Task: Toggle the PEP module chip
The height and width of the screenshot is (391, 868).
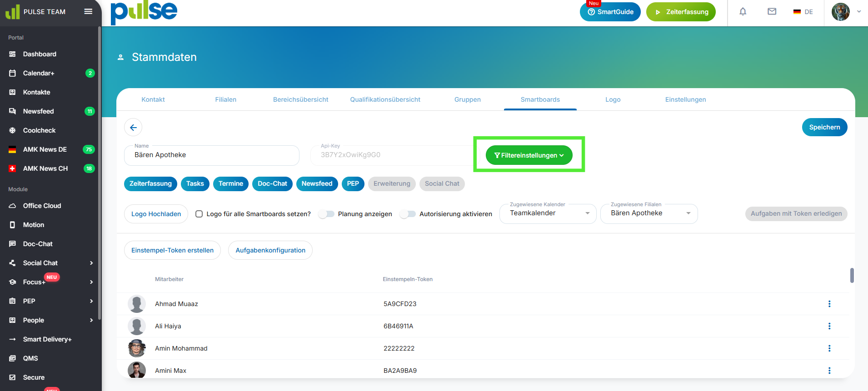Action: coord(353,184)
